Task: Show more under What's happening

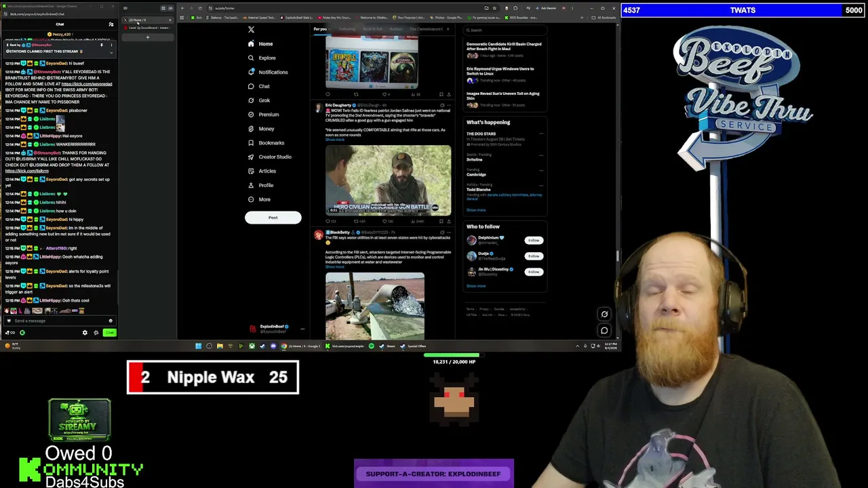Action: (476, 210)
